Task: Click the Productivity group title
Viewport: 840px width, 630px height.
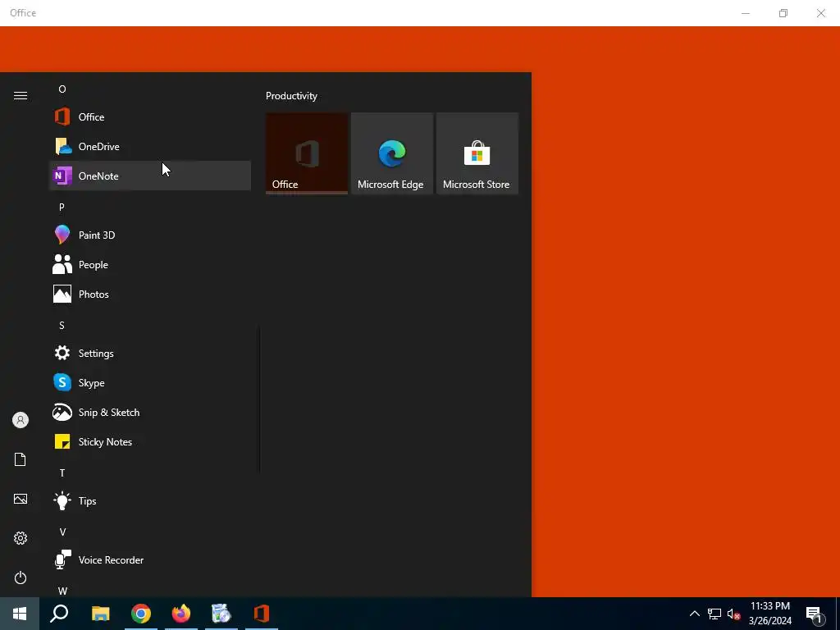Action: [291, 96]
